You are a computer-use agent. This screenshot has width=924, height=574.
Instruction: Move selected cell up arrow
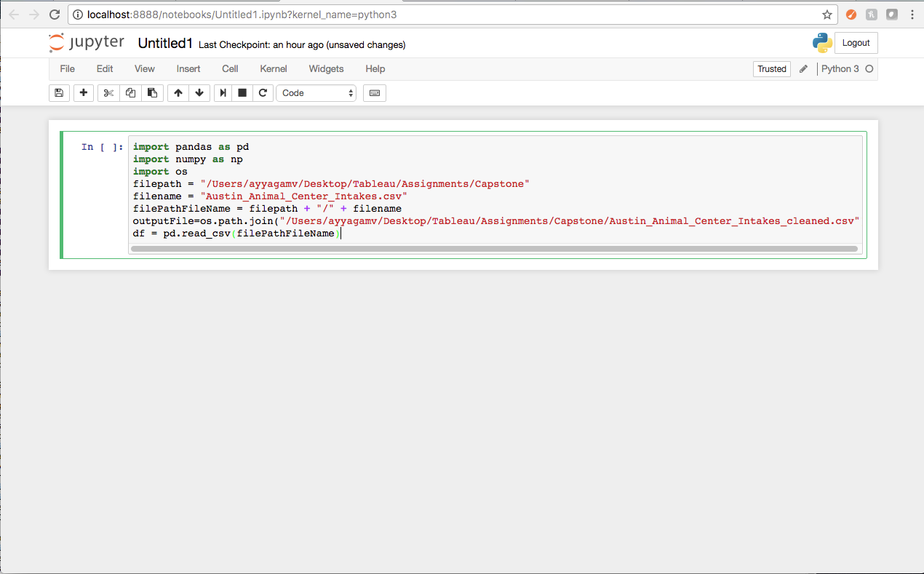[178, 93]
